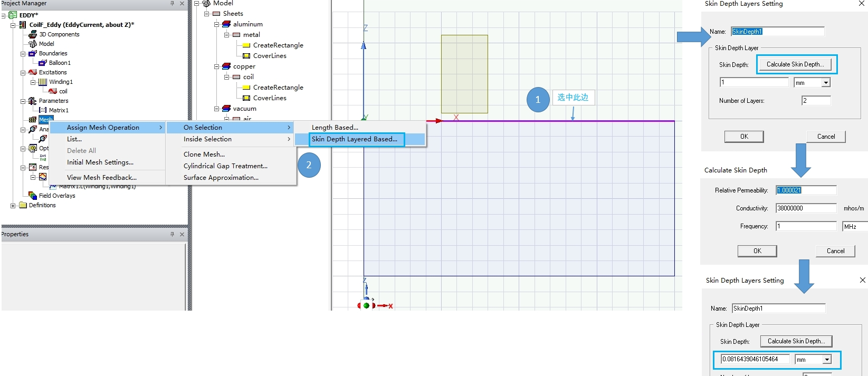Click the Relative Permeability field
This screenshot has height=376, width=868.
[806, 190]
